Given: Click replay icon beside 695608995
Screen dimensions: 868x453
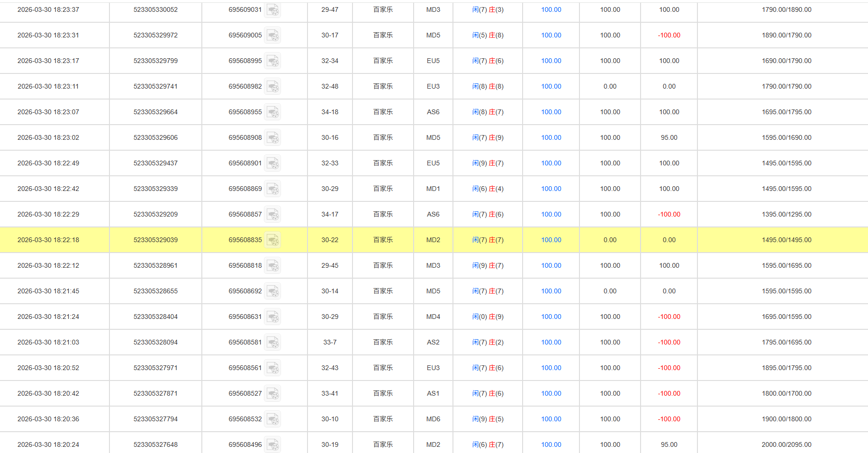Looking at the screenshot, I should [272, 61].
